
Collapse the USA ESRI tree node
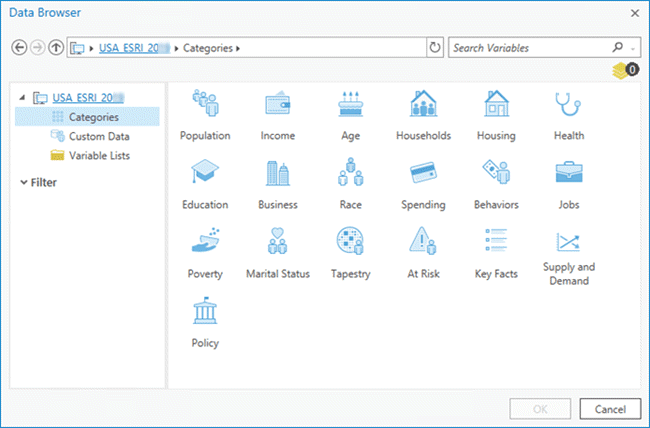coord(23,98)
